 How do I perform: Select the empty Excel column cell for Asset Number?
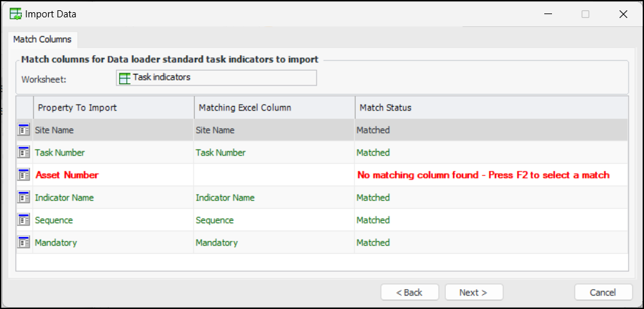pyautogui.click(x=273, y=175)
